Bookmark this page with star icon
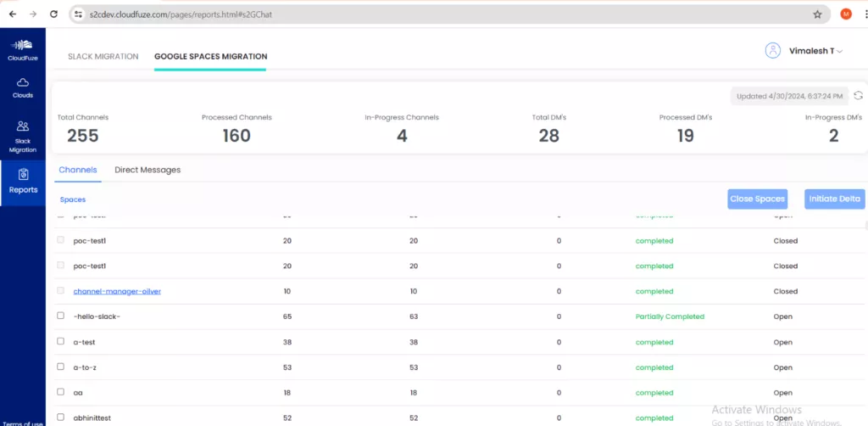This screenshot has width=868, height=426. [817, 14]
